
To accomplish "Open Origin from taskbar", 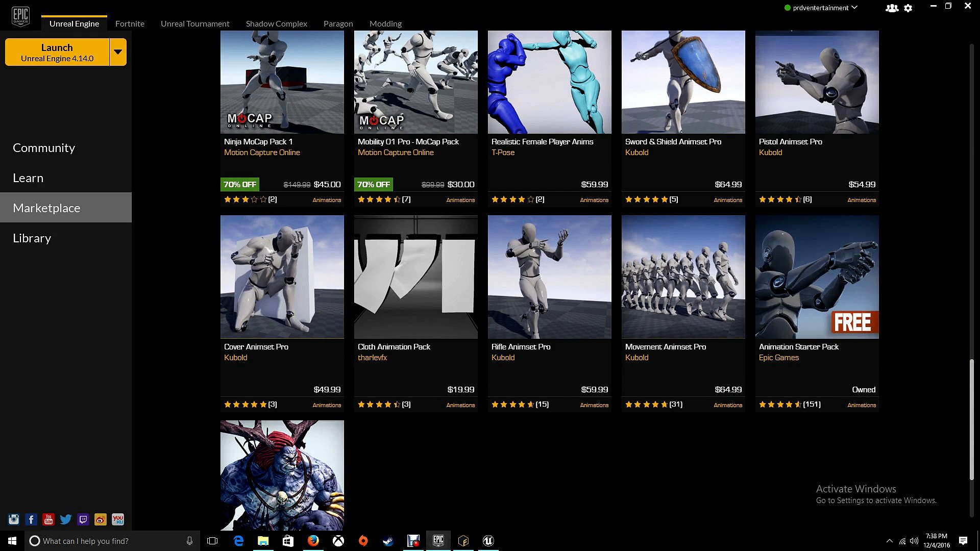I will (x=363, y=541).
